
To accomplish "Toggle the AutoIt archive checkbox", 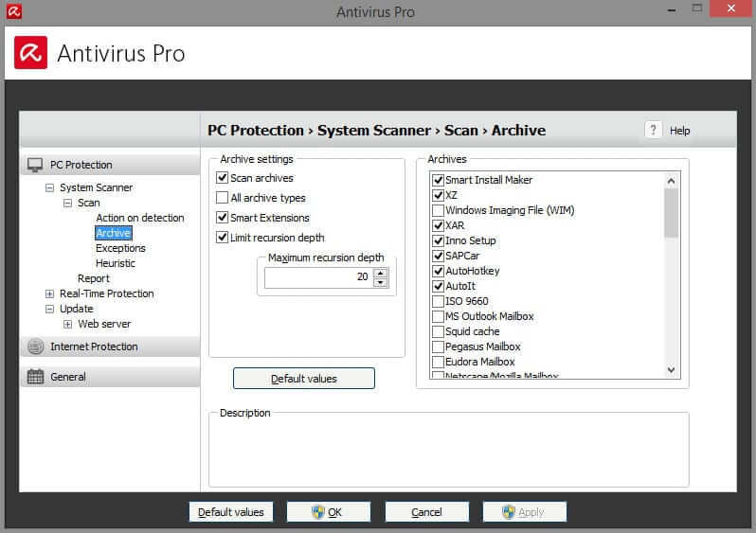I will coord(438,286).
